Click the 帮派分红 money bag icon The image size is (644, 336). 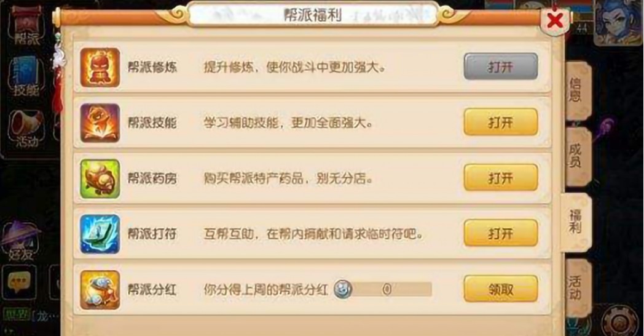pyautogui.click(x=100, y=289)
